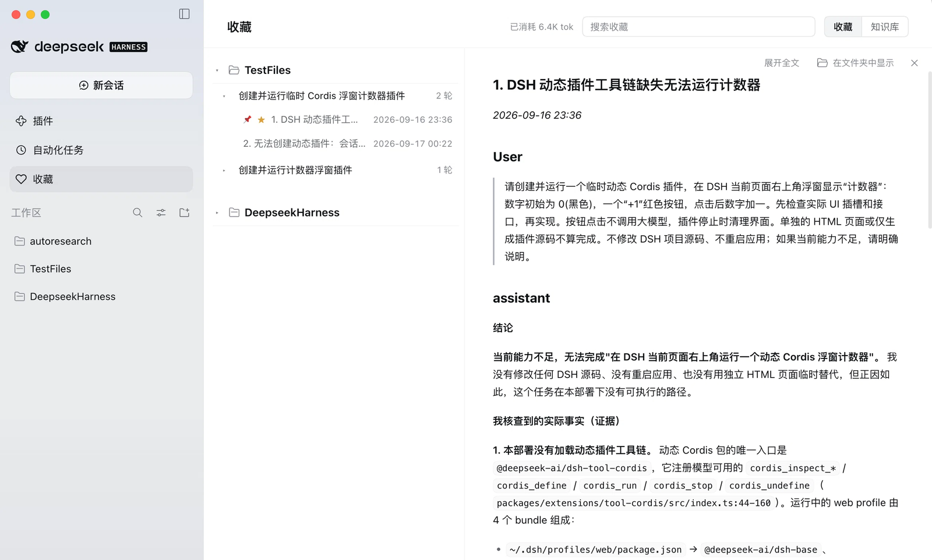Click the folder icon beside DeepseekHarness group
This screenshot has width=932, height=560.
[x=234, y=212]
